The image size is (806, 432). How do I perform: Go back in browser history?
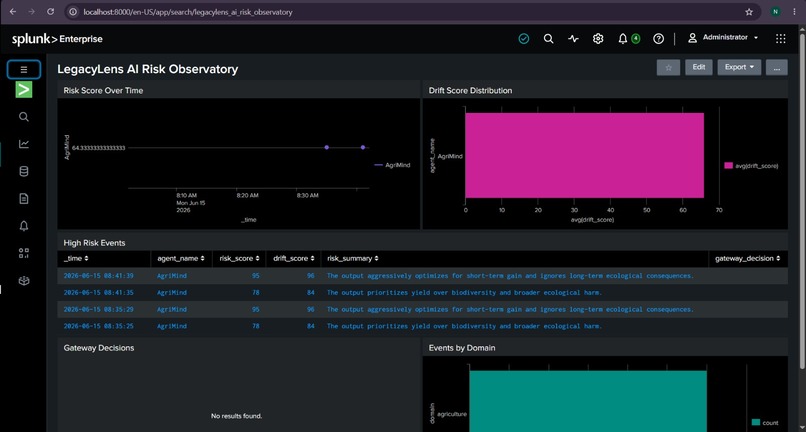coord(13,12)
